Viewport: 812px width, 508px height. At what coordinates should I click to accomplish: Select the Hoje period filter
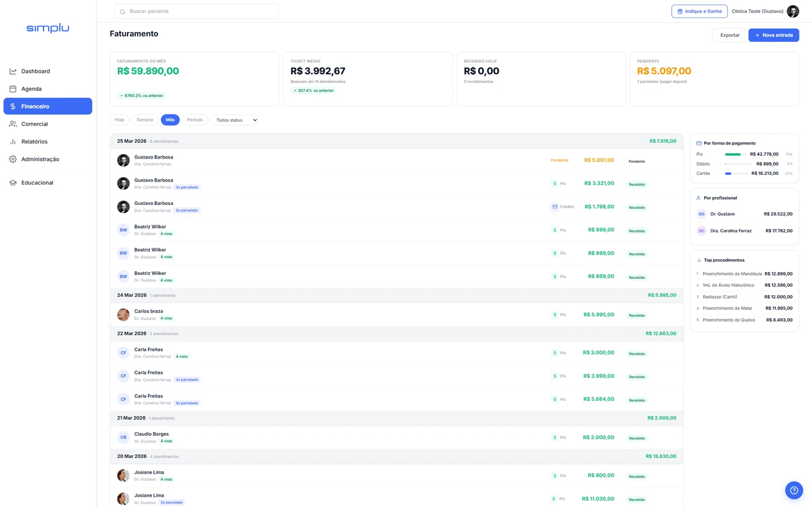point(120,120)
